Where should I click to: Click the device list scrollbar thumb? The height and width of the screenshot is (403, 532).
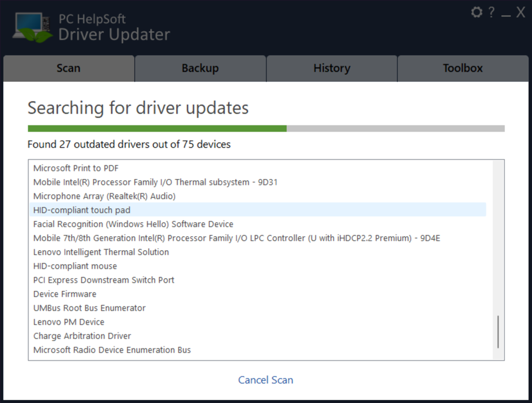(498, 332)
